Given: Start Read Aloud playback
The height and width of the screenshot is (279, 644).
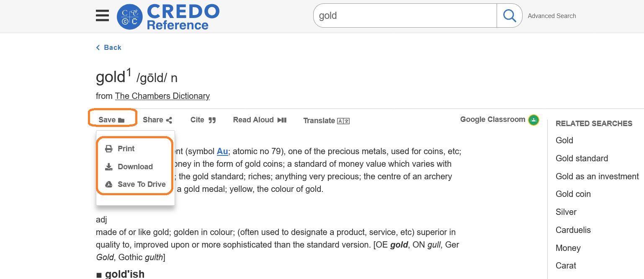Looking at the screenshot, I should (260, 120).
